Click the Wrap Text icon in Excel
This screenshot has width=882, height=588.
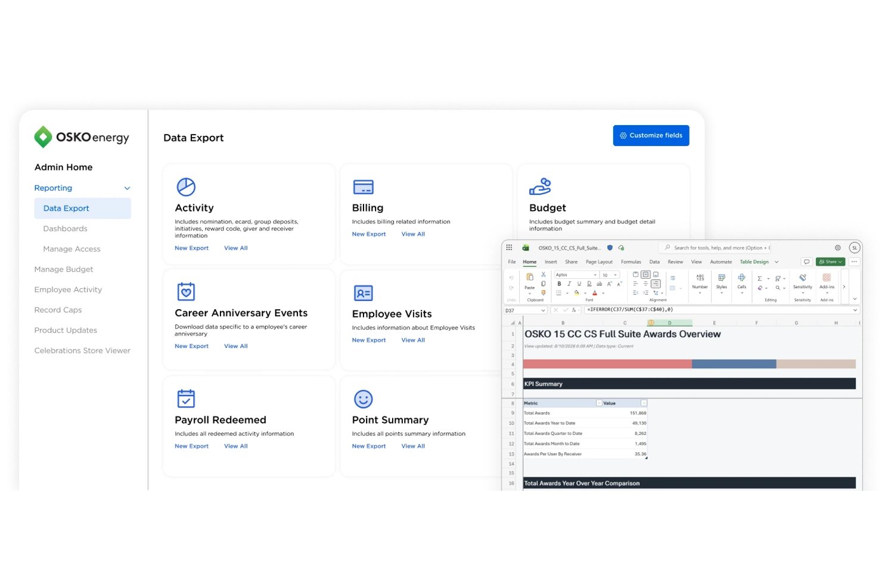tap(673, 278)
